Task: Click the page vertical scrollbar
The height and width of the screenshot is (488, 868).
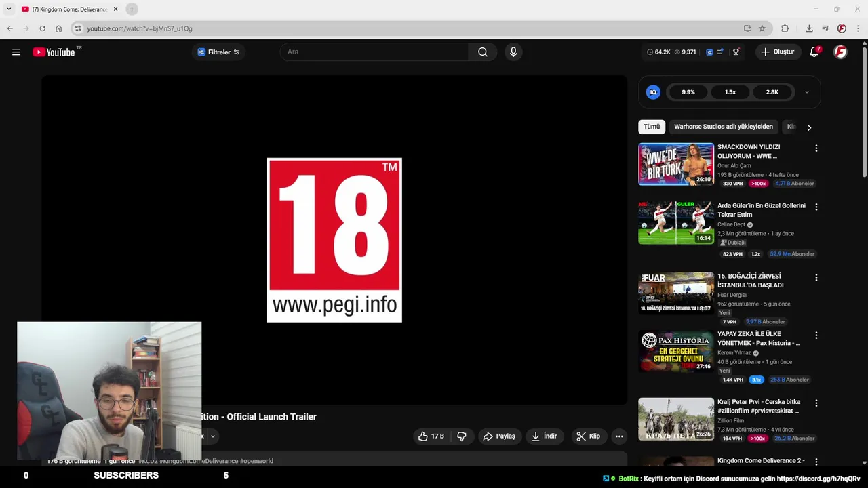Action: pos(864,112)
